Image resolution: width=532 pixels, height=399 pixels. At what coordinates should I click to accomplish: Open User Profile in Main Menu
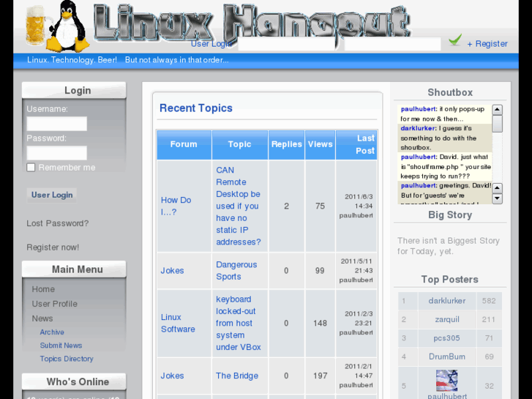(x=54, y=304)
